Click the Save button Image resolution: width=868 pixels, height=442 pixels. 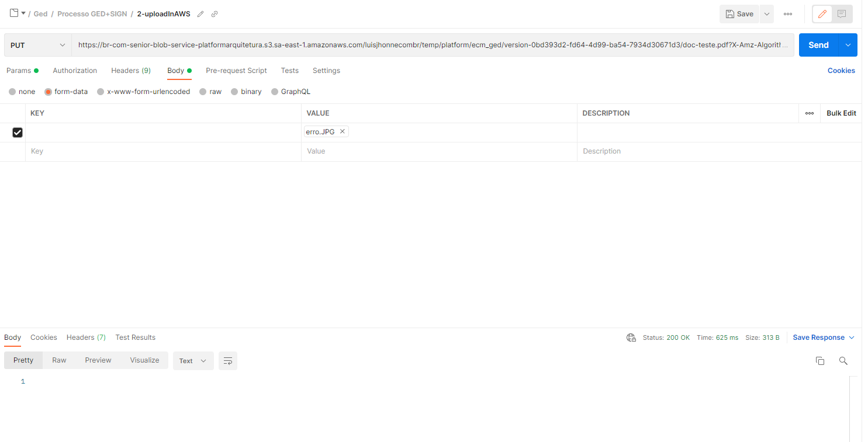coord(739,14)
